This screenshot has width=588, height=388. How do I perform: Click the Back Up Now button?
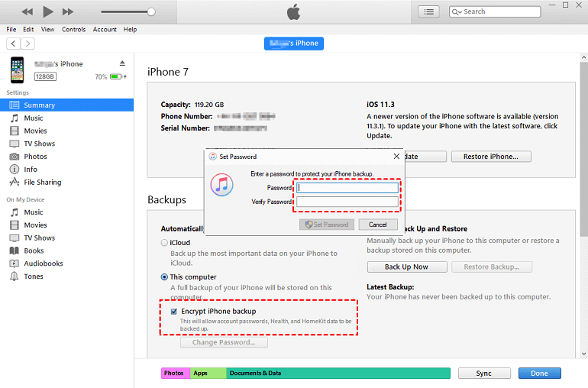pos(406,267)
